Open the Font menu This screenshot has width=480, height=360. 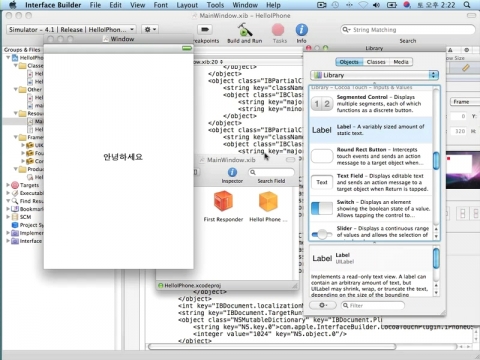pos(161,5)
